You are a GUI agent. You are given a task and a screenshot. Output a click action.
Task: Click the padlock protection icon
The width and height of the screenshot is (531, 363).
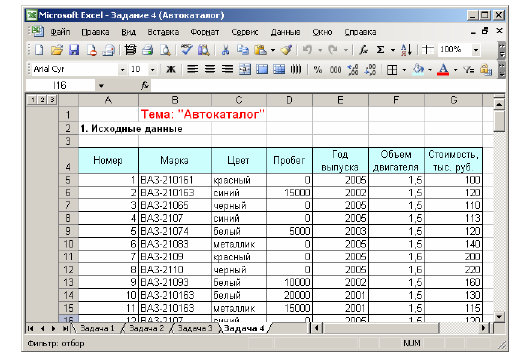(486, 70)
